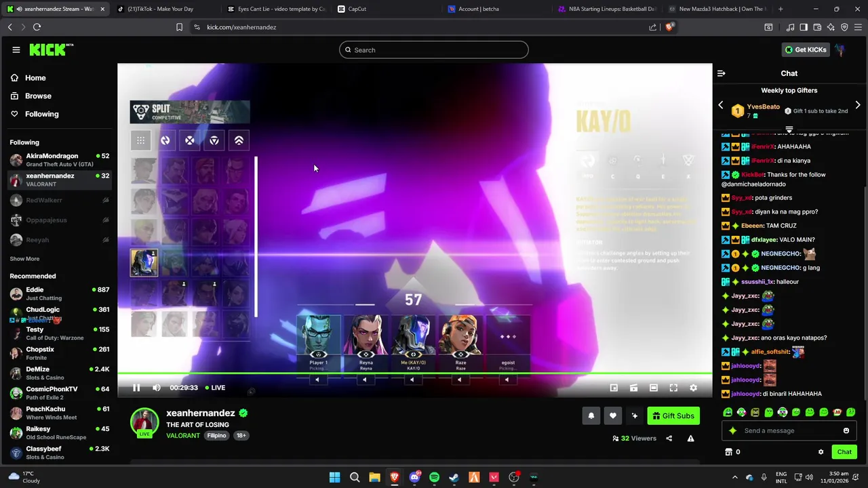This screenshot has width=868, height=488.
Task: Toggle theater mode in the player
Action: click(x=653, y=388)
